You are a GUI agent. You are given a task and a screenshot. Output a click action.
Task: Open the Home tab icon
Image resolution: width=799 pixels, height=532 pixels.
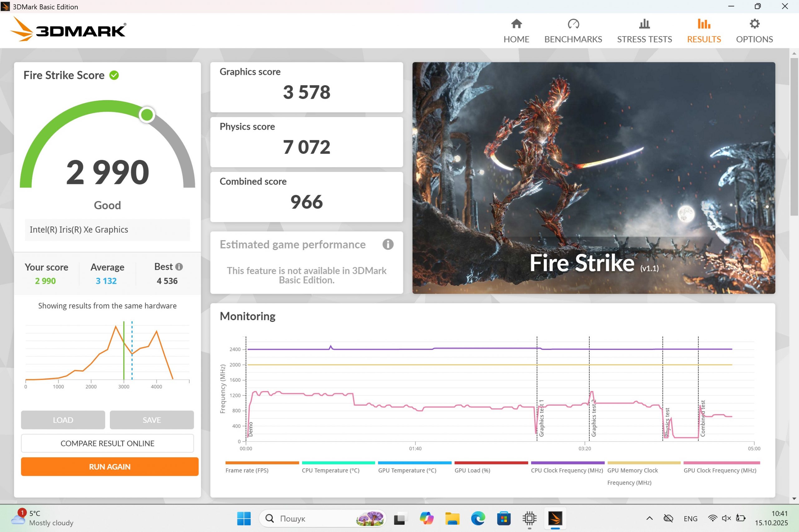click(516, 24)
